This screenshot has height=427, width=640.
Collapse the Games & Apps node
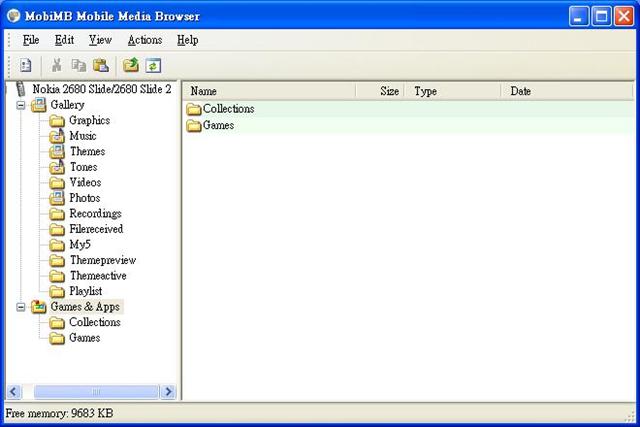pos(22,307)
